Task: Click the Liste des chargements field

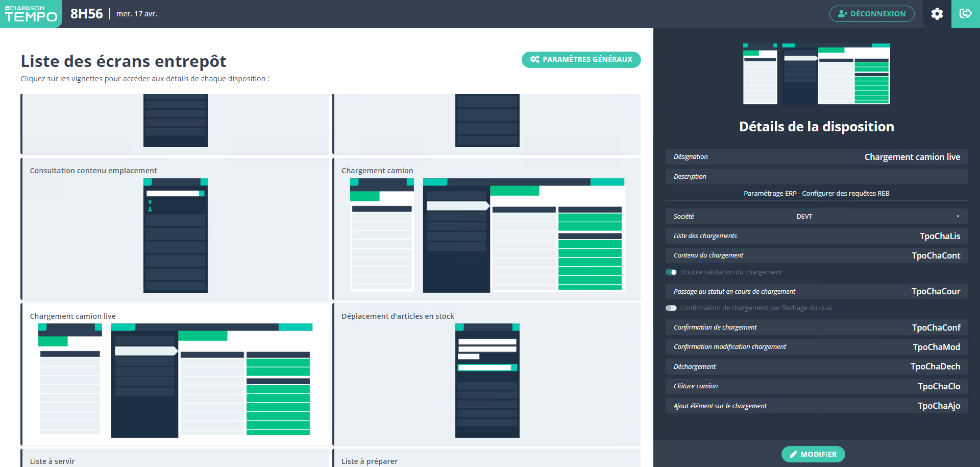Action: 816,236
